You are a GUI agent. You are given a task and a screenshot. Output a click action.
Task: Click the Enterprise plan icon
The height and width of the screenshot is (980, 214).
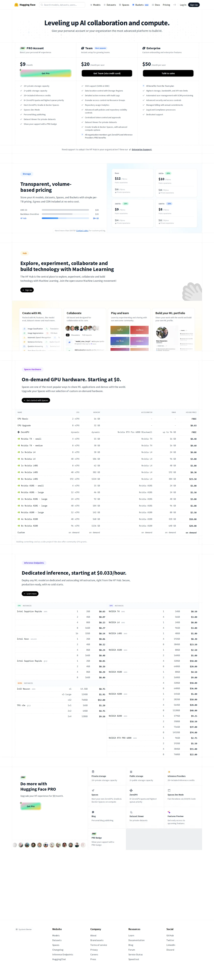click(144, 48)
